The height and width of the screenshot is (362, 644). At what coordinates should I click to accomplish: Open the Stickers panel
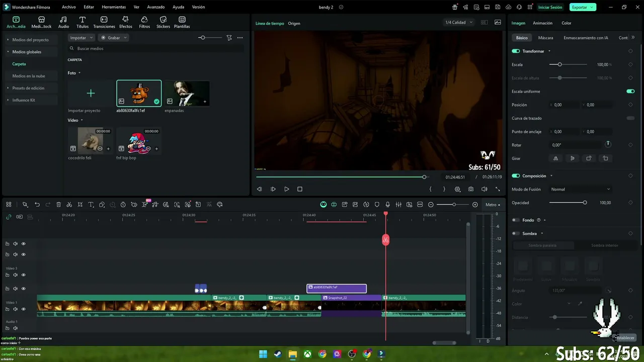[x=163, y=22]
